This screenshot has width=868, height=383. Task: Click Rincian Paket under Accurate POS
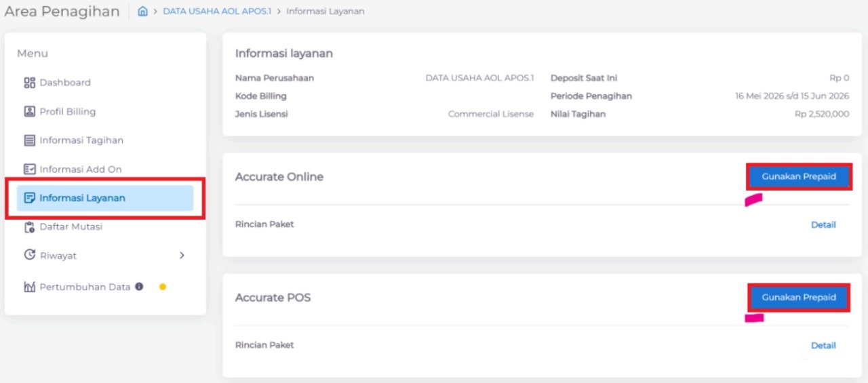coord(264,345)
